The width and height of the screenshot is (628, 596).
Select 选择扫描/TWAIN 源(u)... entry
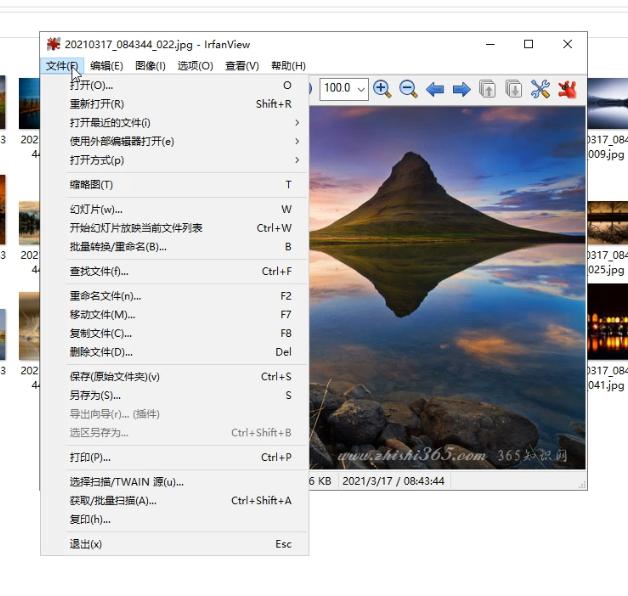pyautogui.click(x=175, y=482)
